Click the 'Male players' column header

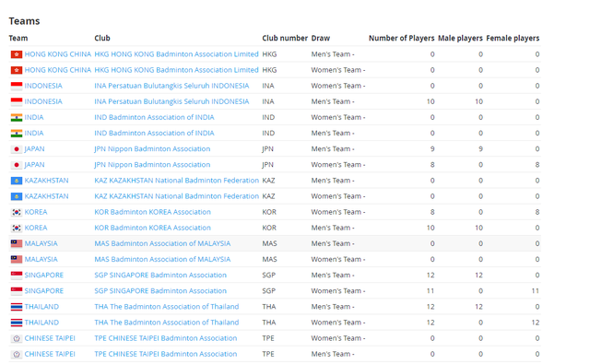[x=461, y=39]
